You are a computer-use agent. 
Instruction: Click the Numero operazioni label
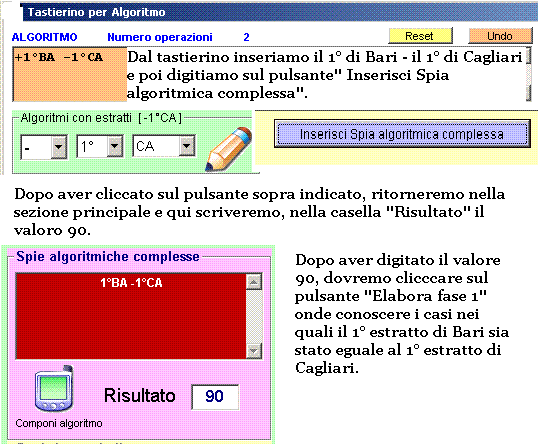[160, 37]
